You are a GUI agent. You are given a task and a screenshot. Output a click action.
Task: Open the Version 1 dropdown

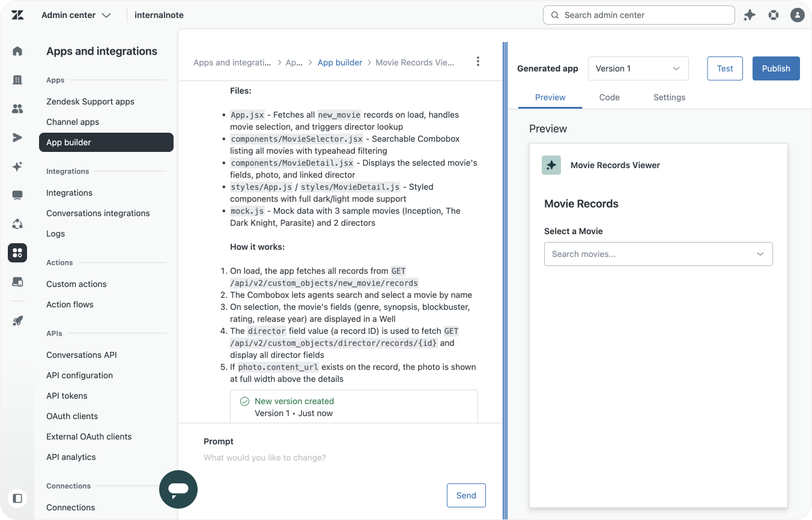[638, 68]
